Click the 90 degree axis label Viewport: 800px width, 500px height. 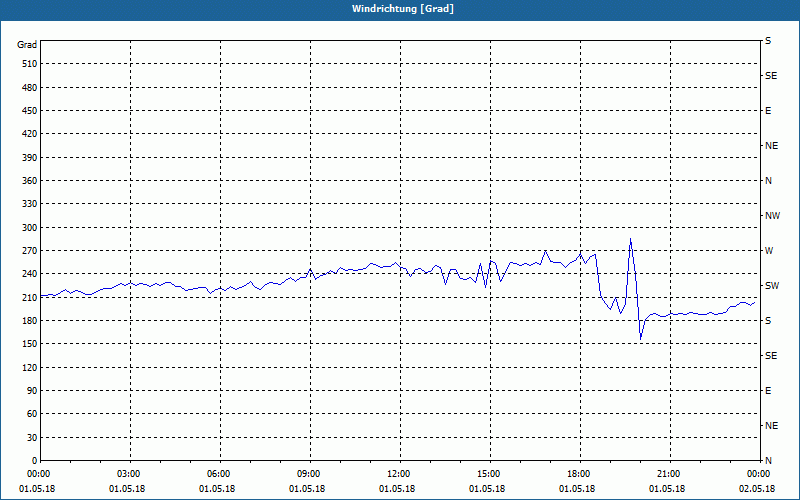click(32, 391)
